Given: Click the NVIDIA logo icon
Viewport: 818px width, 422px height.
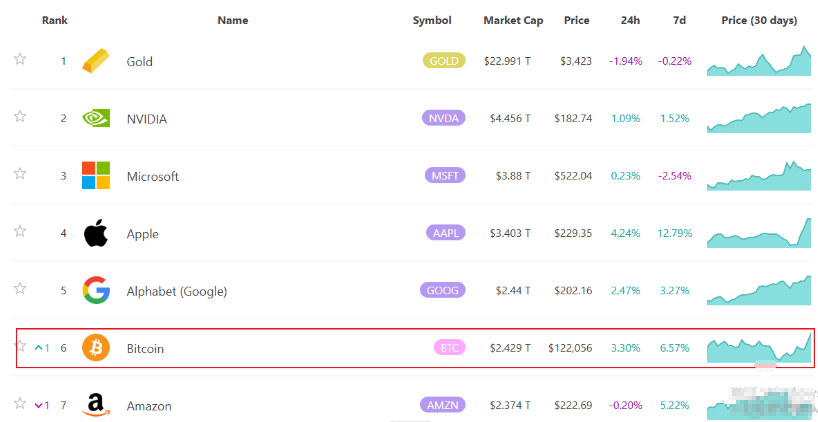Looking at the screenshot, I should [96, 118].
